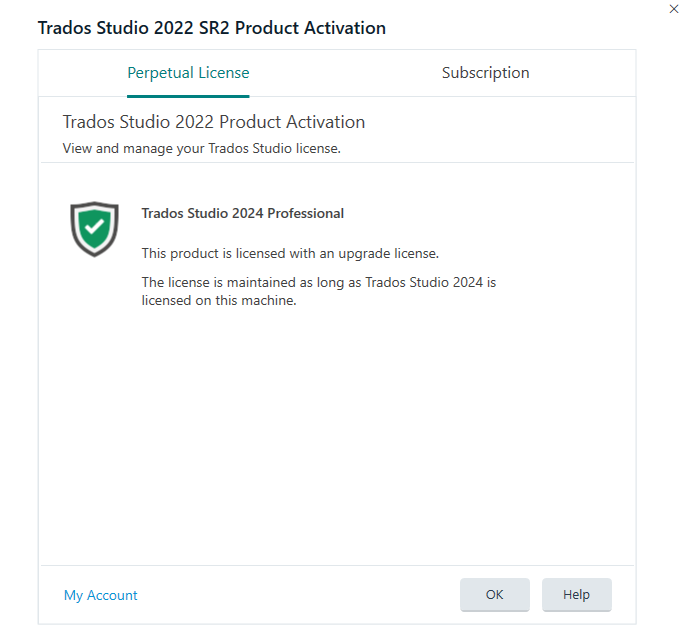Open Help for product activation
The width and height of the screenshot is (684, 642).
(576, 595)
